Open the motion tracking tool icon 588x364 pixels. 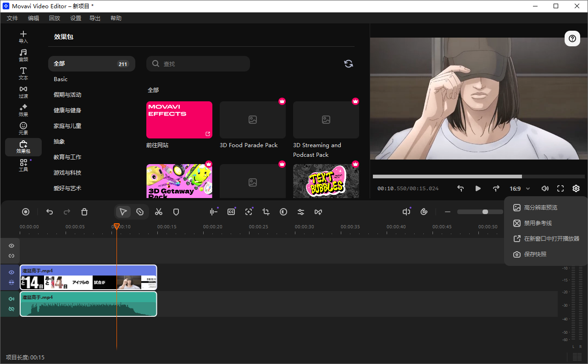(x=249, y=212)
